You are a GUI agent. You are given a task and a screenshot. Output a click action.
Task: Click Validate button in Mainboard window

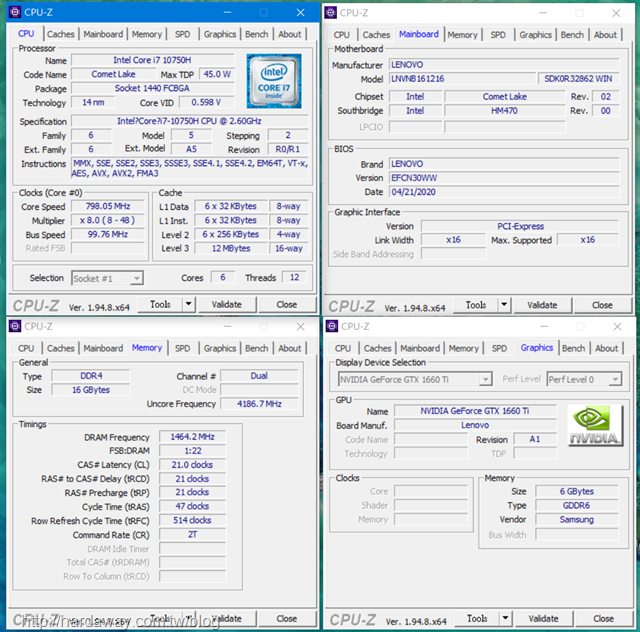[542, 305]
